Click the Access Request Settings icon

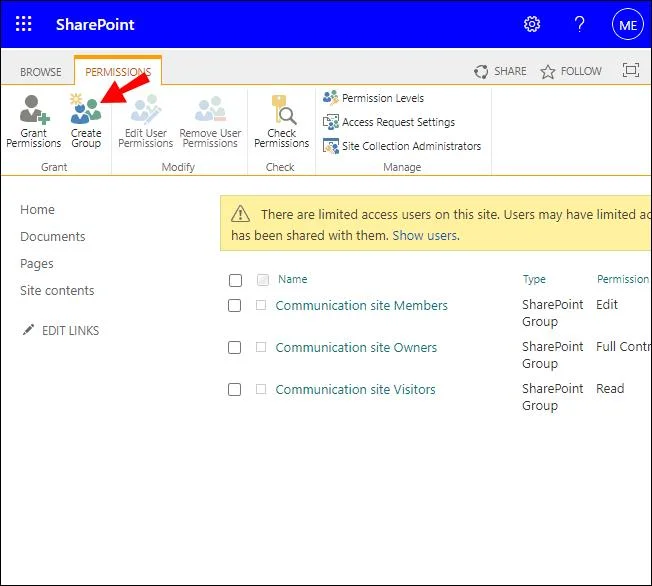pos(331,122)
